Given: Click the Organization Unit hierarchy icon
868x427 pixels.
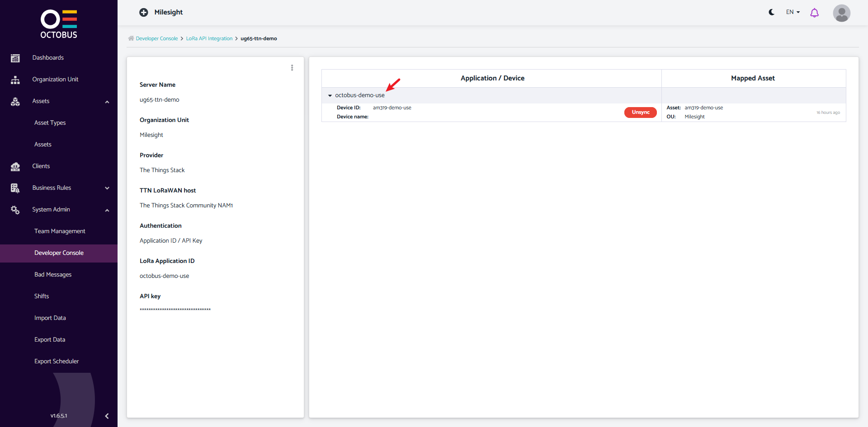Looking at the screenshot, I should click(x=15, y=80).
